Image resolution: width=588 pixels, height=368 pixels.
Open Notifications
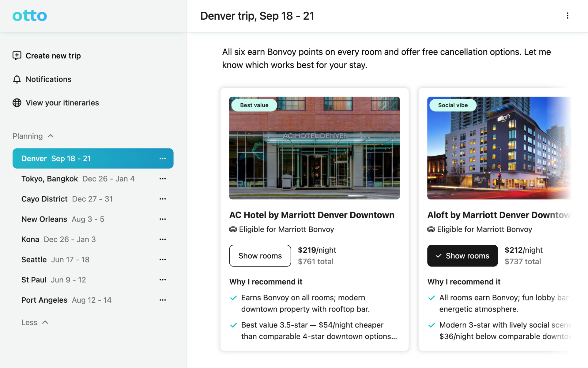42,79
